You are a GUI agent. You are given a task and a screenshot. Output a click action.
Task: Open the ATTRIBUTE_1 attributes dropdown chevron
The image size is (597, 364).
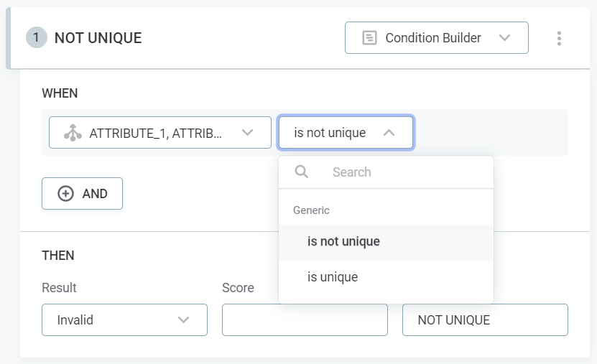(247, 133)
